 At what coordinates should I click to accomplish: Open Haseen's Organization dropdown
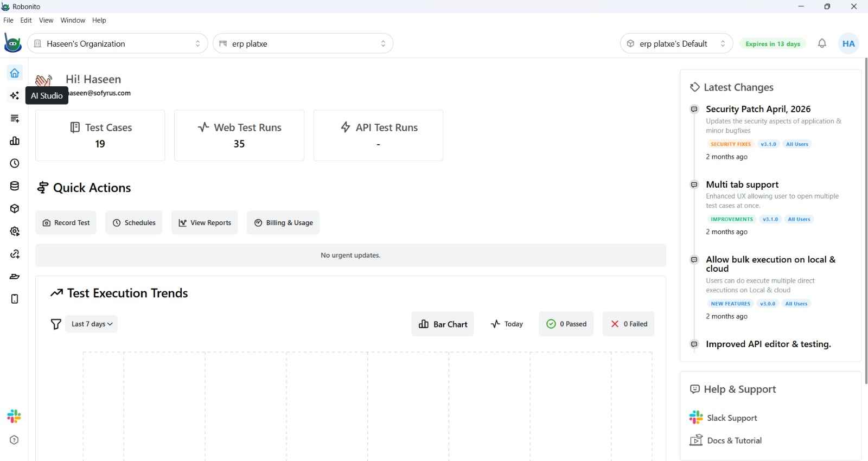(118, 43)
